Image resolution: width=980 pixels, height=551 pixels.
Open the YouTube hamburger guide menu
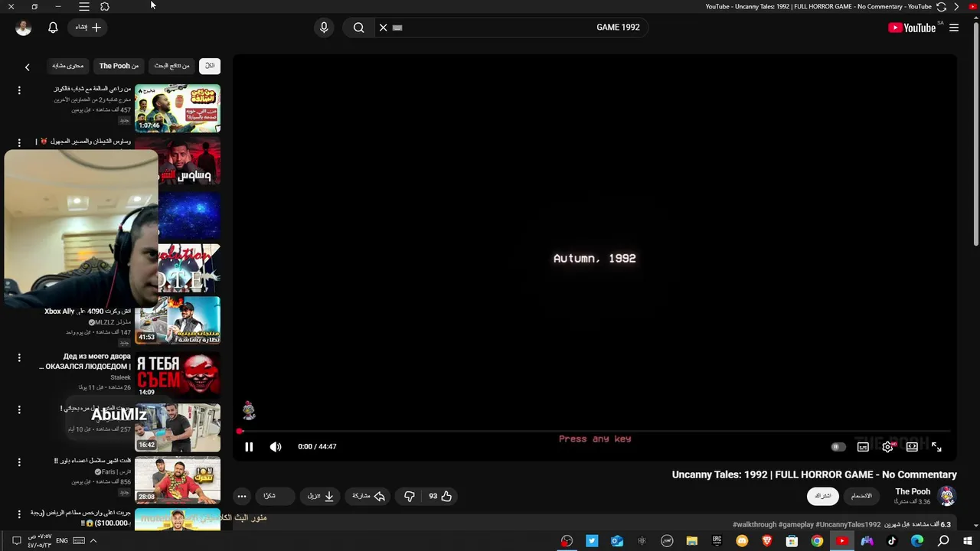click(954, 28)
